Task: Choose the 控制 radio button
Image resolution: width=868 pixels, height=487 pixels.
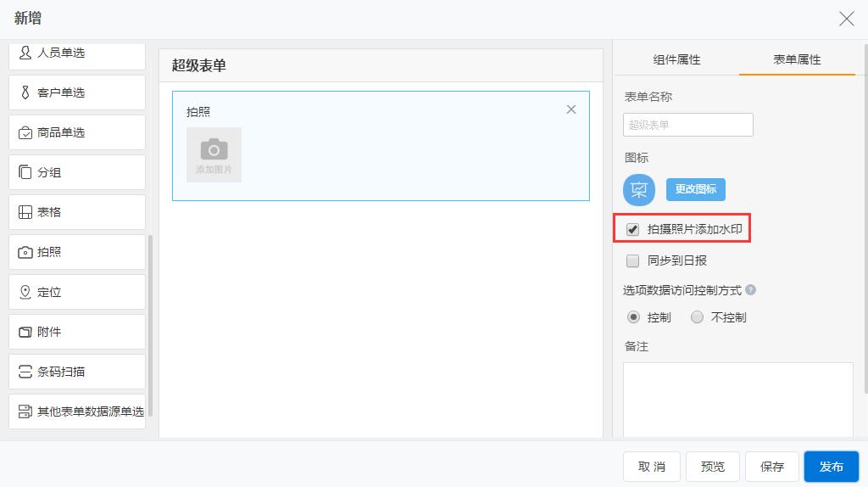Action: [x=633, y=317]
